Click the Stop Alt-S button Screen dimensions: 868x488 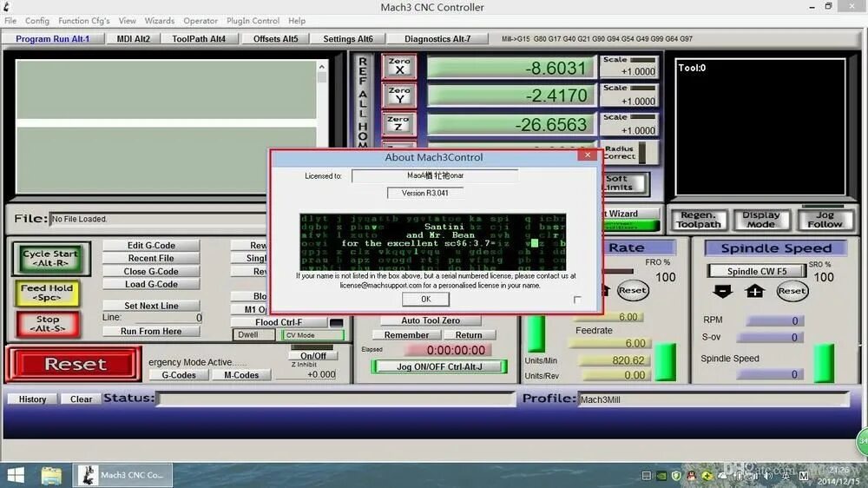click(x=48, y=324)
